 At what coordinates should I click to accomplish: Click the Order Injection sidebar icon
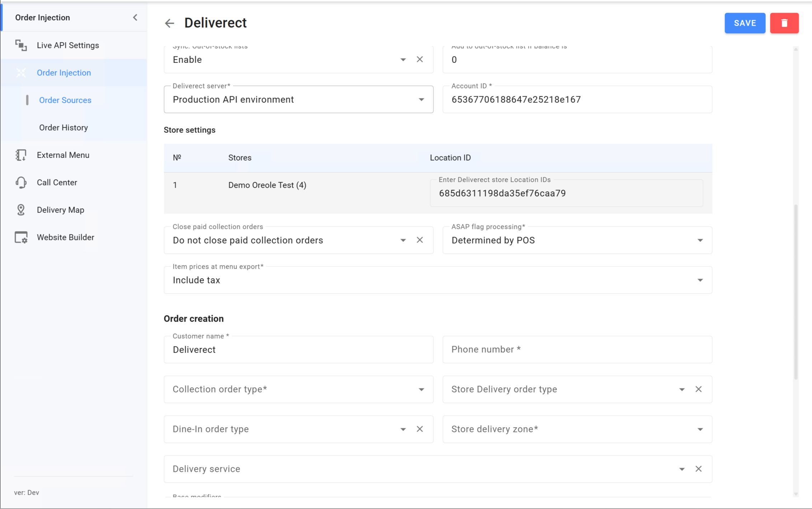(21, 73)
